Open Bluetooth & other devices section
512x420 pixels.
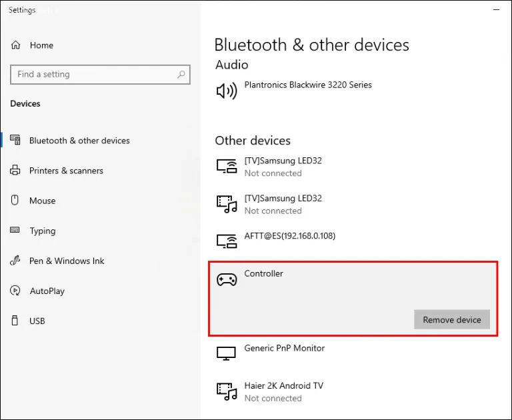79,141
